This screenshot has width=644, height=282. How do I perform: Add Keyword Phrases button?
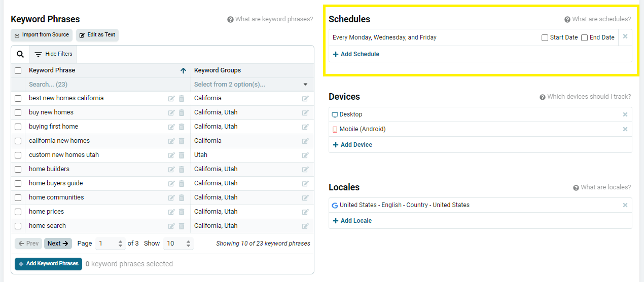(x=48, y=264)
